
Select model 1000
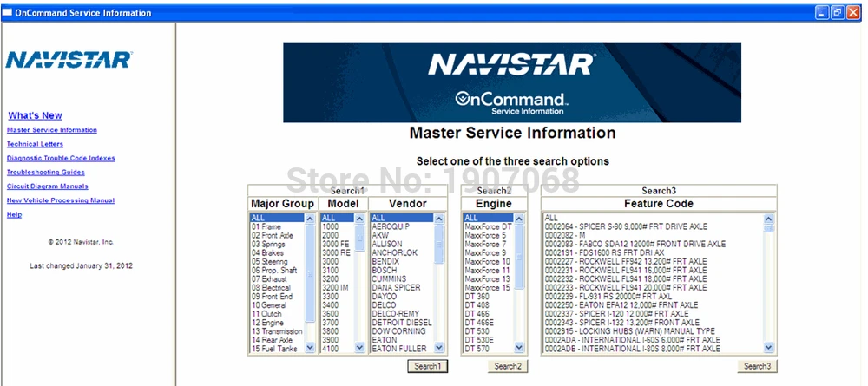(338, 226)
